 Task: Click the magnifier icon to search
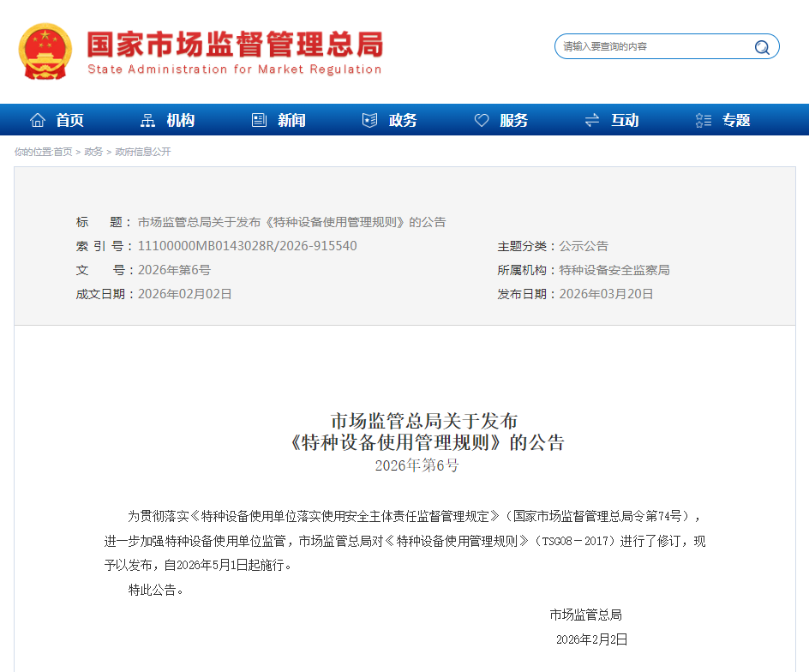pos(761,47)
